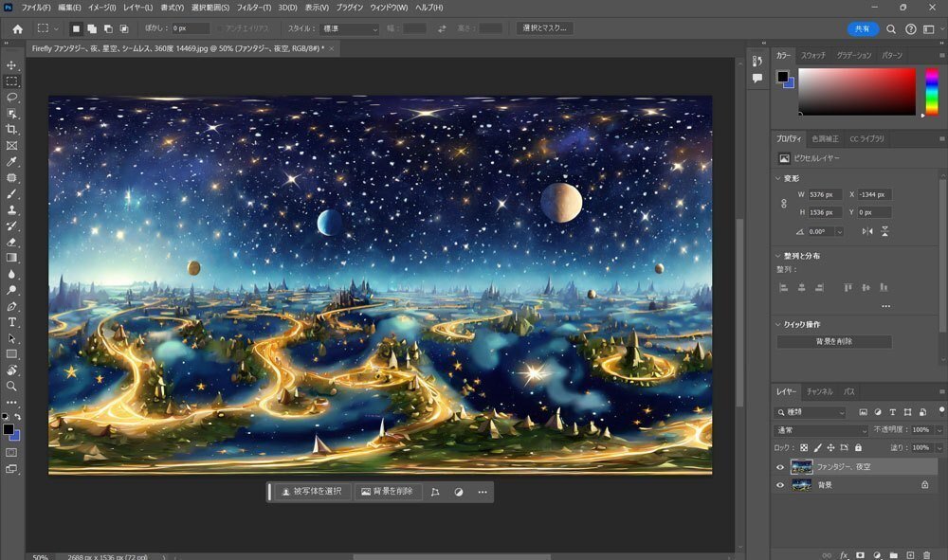Viewport: 948px width, 560px height.
Task: Toggle width-height link chain in Properties
Action: coord(784,204)
